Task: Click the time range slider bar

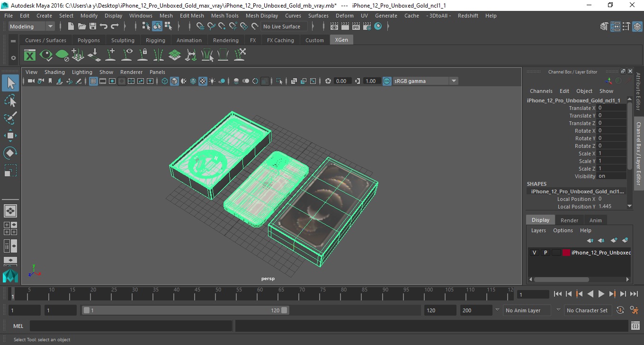Action: click(x=185, y=310)
